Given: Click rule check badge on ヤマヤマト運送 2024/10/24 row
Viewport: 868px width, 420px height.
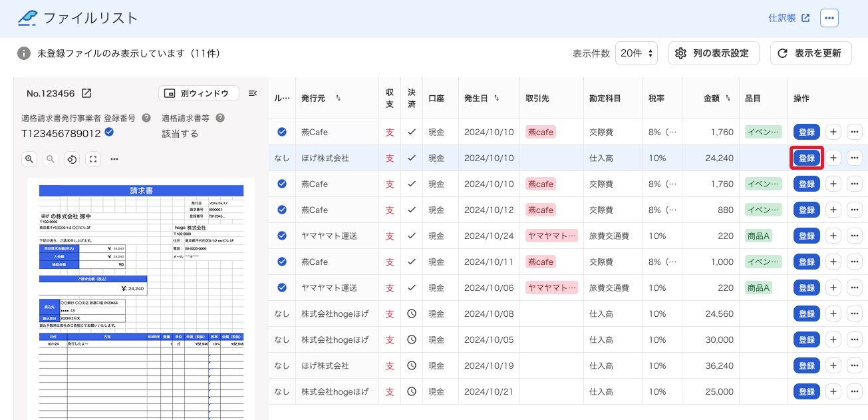Looking at the screenshot, I should pyautogui.click(x=282, y=236).
